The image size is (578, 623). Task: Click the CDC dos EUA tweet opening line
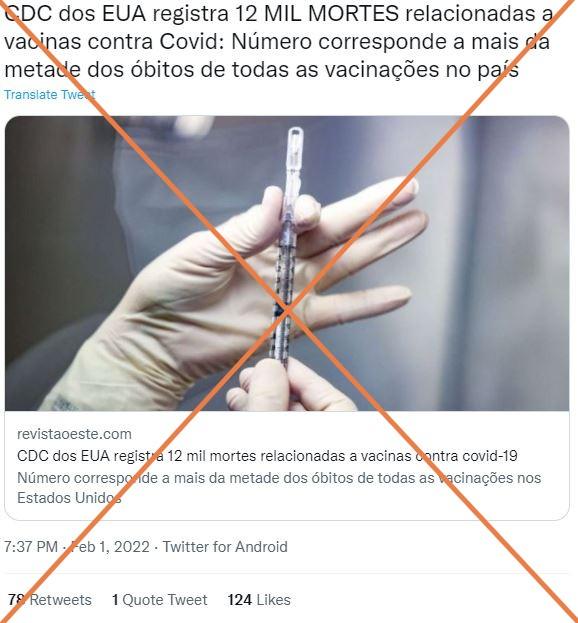(x=278, y=14)
